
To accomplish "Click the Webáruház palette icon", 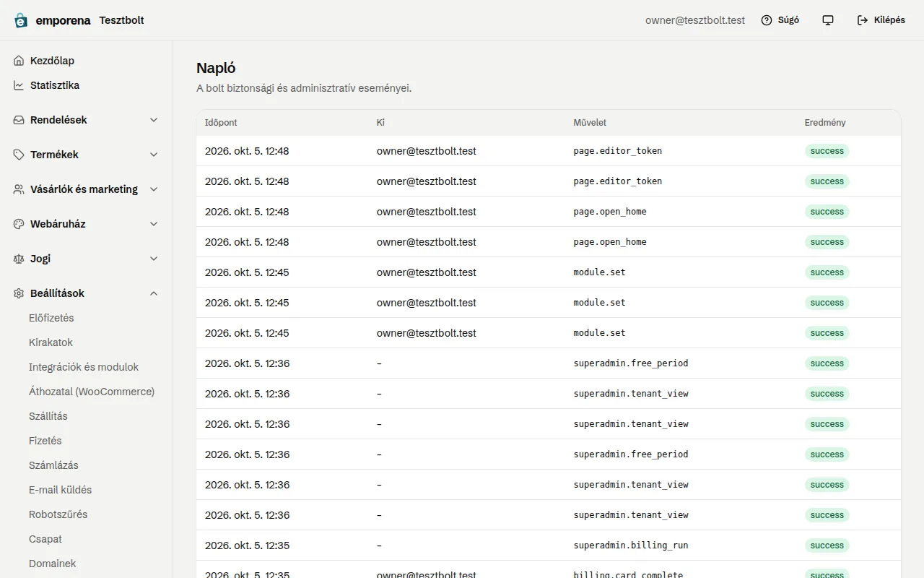I will point(19,224).
